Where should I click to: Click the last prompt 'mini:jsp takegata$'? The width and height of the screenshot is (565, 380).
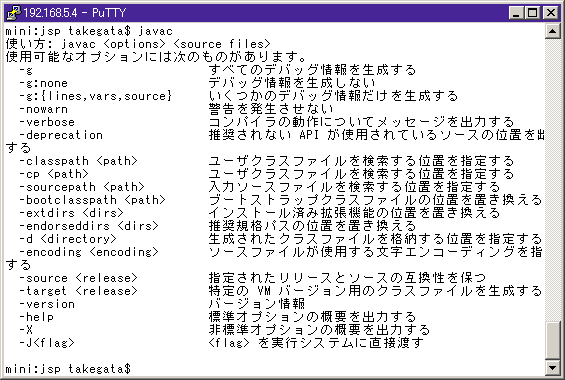68,369
